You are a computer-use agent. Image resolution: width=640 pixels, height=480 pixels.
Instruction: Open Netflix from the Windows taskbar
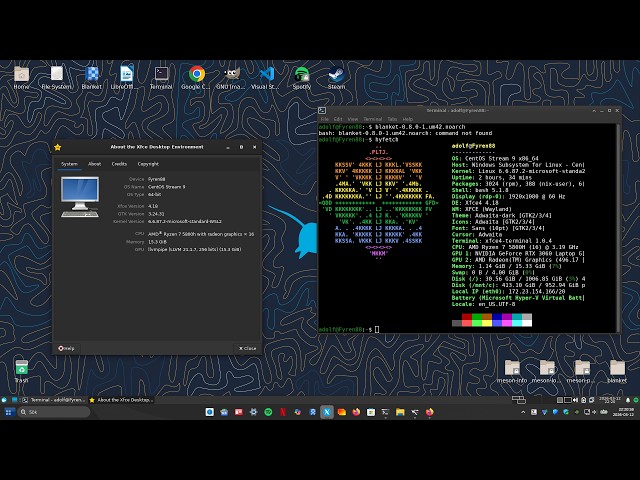283,412
